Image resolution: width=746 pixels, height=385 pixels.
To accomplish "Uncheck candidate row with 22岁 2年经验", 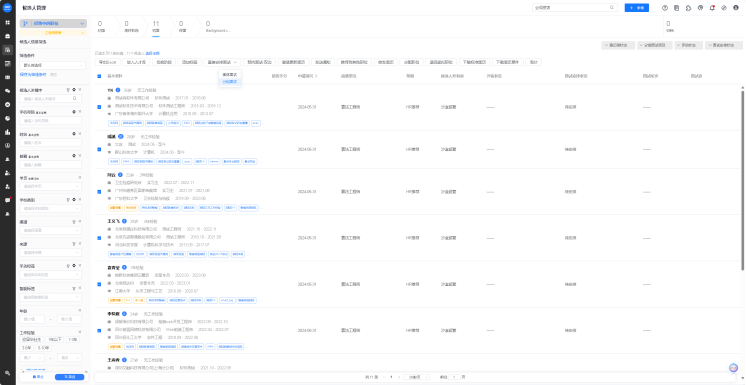I will (x=99, y=192).
